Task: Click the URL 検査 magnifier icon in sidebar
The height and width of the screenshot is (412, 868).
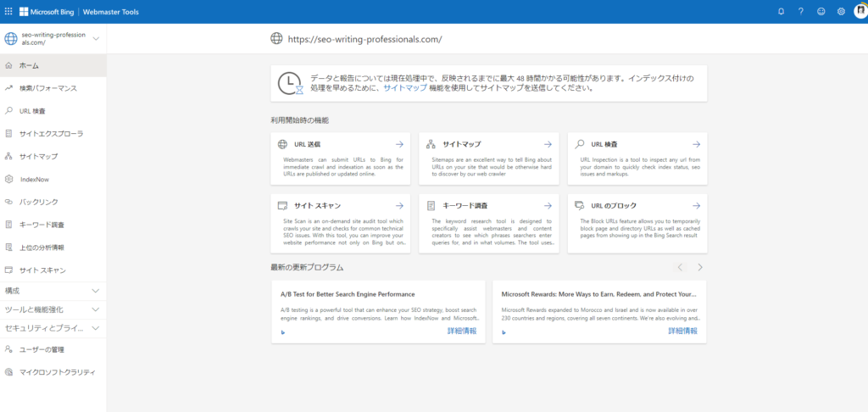Action: coord(8,111)
